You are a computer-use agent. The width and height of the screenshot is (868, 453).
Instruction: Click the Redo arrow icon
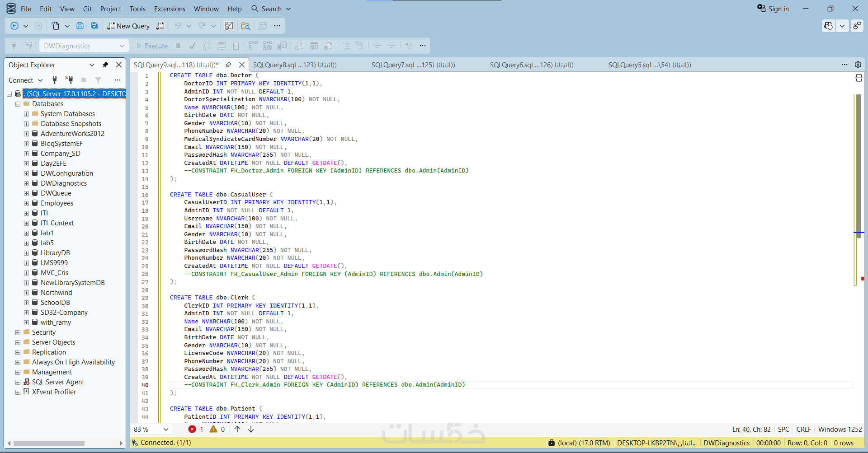point(202,26)
